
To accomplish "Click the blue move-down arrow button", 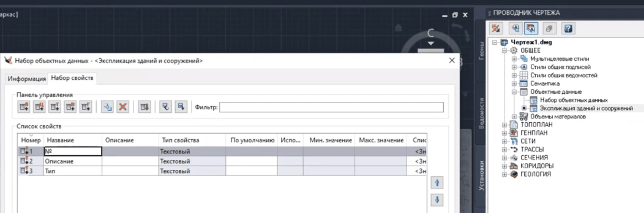I will click(437, 200).
